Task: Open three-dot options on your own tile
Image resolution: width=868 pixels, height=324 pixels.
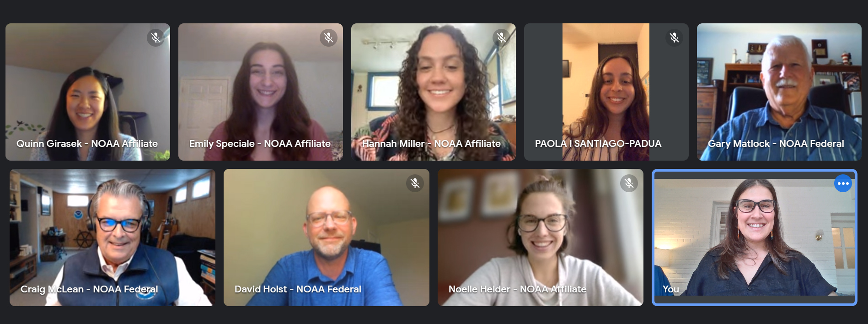Action: coord(843,184)
